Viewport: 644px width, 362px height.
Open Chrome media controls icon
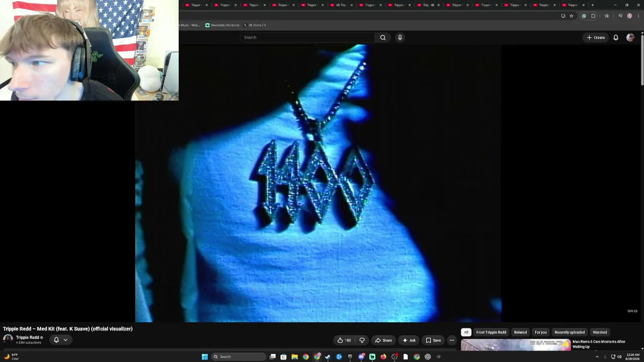pyautogui.click(x=620, y=16)
